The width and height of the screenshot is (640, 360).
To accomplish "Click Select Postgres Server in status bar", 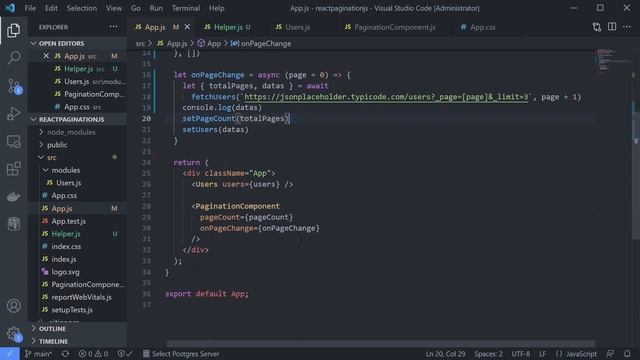I will (x=181, y=354).
